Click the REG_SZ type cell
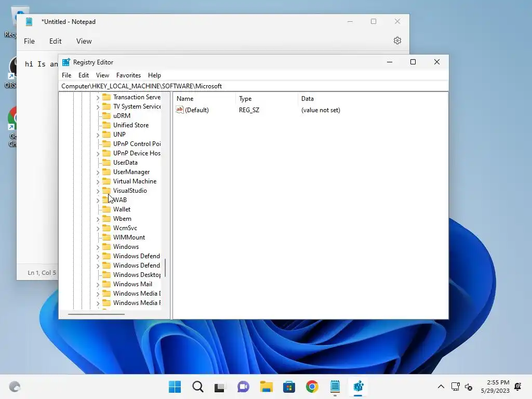 (249, 110)
